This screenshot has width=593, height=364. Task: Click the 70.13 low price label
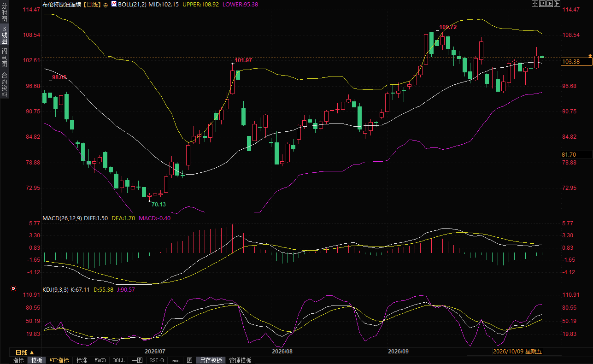pos(159,204)
